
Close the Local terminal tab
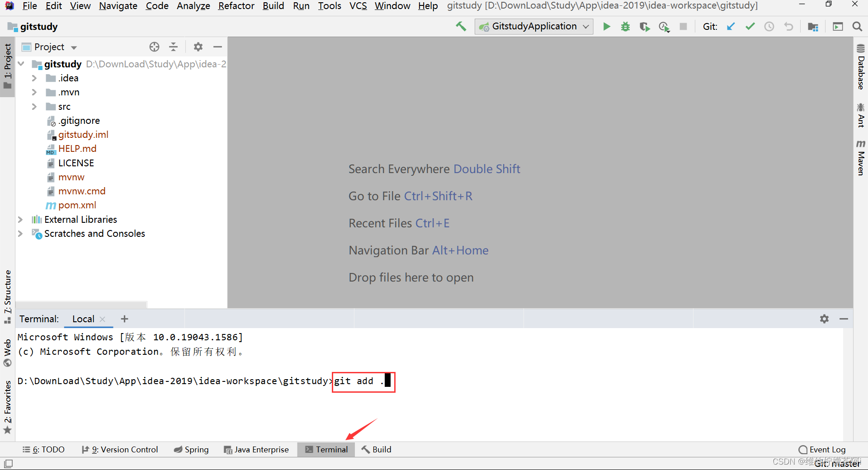(102, 319)
